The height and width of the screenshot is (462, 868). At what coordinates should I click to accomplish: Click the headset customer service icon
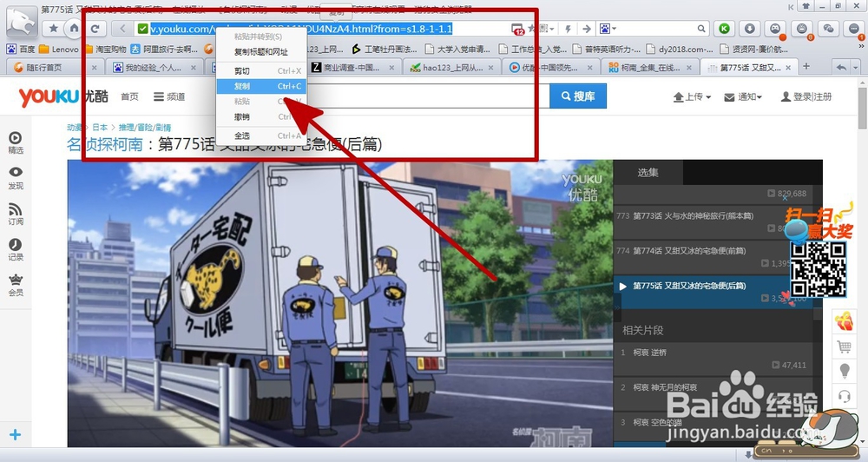[x=845, y=397]
